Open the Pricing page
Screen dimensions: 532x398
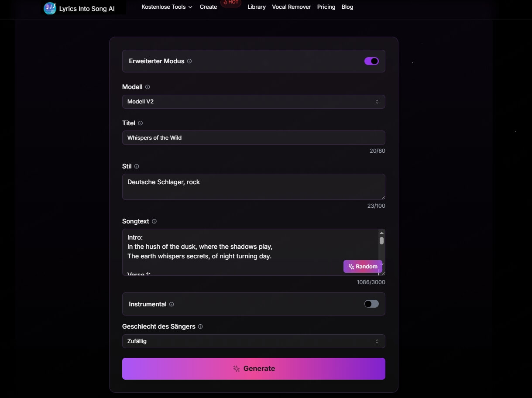tap(326, 7)
